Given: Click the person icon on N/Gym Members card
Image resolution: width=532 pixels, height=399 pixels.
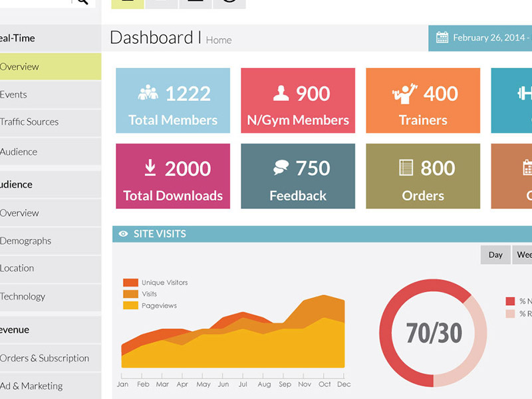Looking at the screenshot, I should point(281,93).
